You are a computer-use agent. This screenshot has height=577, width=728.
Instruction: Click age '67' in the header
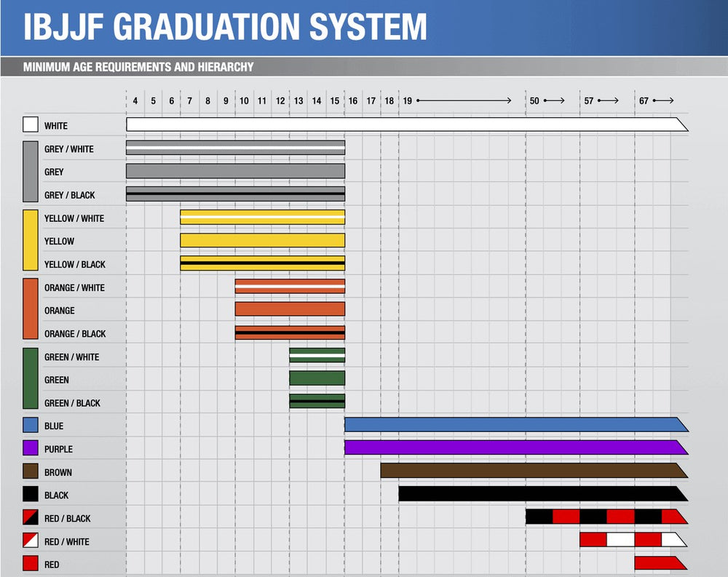coord(644,100)
